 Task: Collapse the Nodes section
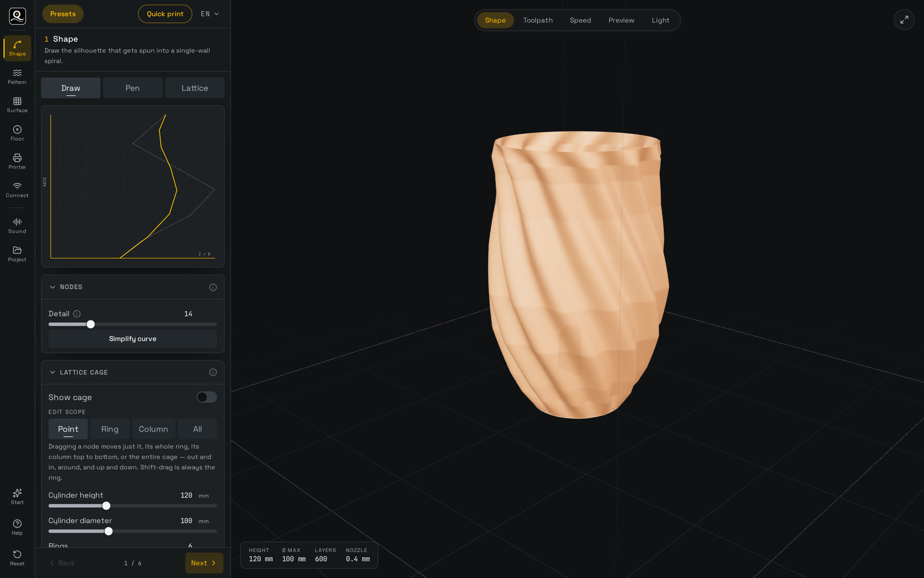click(x=52, y=287)
